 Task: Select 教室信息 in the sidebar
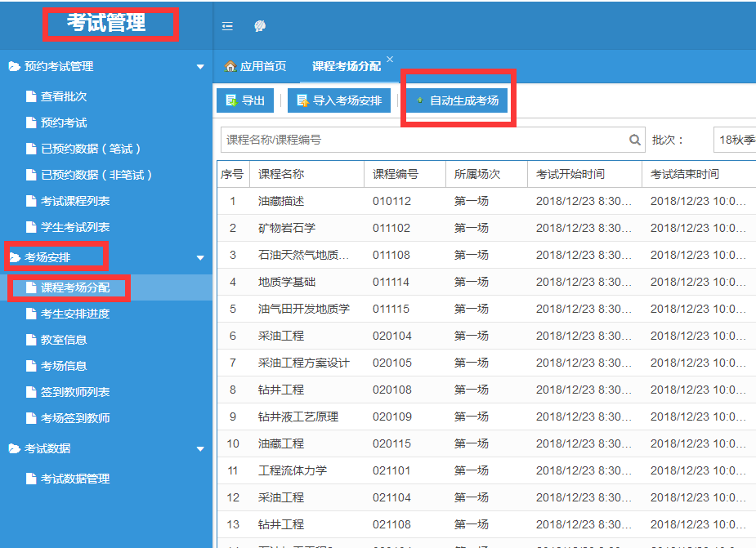click(64, 340)
